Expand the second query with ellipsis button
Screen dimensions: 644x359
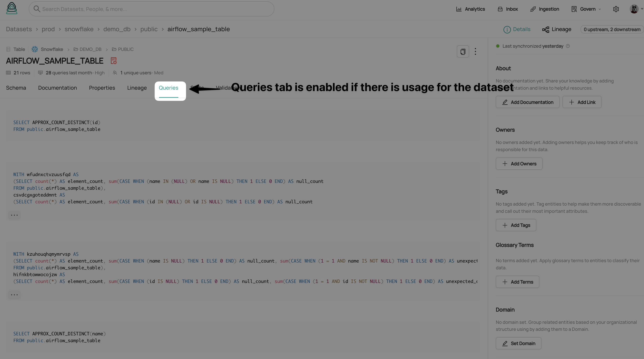[14, 215]
